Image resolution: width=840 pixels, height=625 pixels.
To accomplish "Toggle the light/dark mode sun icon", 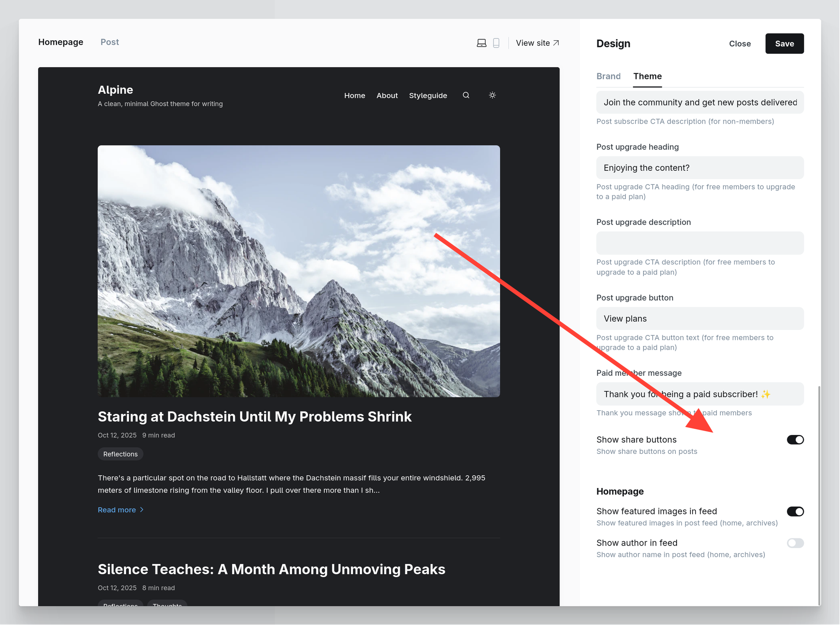I will 492,95.
